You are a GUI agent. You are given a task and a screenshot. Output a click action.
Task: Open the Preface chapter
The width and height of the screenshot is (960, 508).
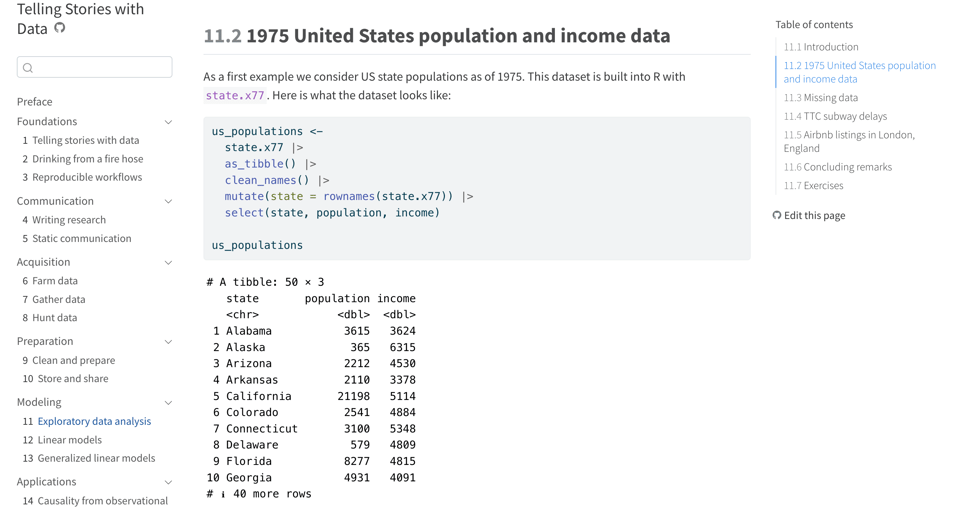click(x=35, y=102)
